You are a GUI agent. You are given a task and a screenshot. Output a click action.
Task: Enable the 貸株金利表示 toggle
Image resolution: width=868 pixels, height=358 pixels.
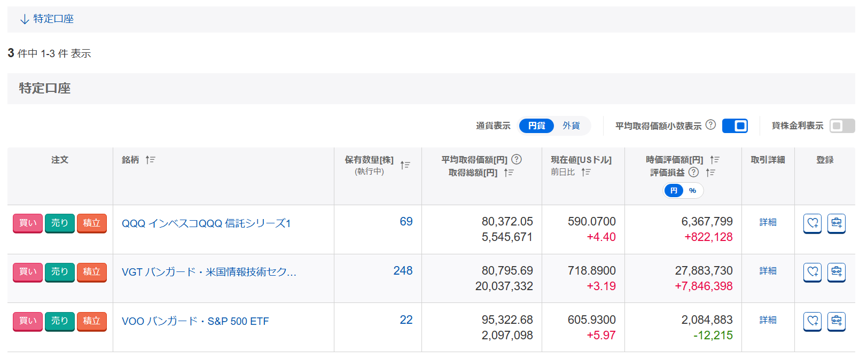coord(842,126)
